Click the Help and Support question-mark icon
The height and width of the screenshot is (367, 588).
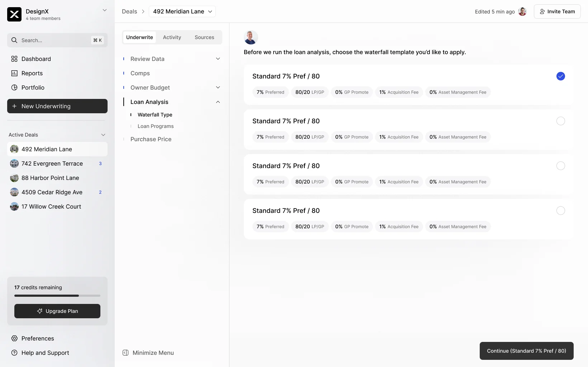(14, 353)
